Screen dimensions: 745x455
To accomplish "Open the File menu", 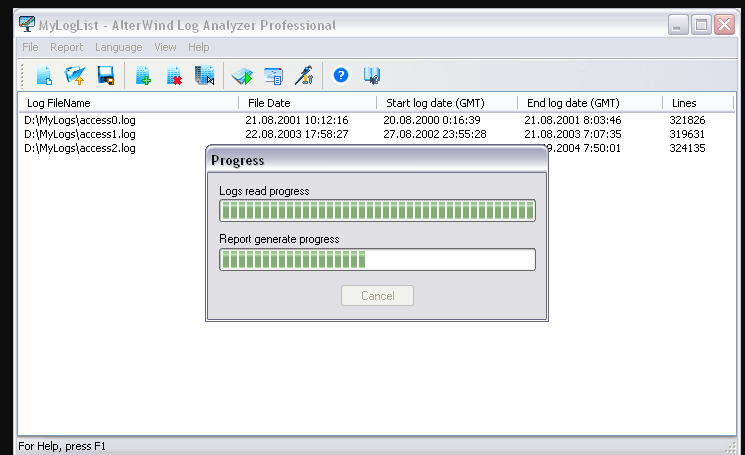I will 30,47.
